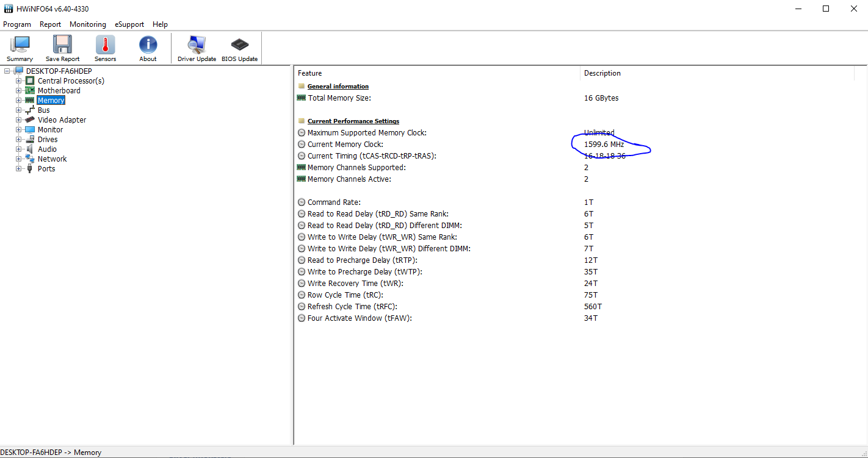Select the Network label in the tree
Screen dimensions: 868x458
click(x=52, y=159)
